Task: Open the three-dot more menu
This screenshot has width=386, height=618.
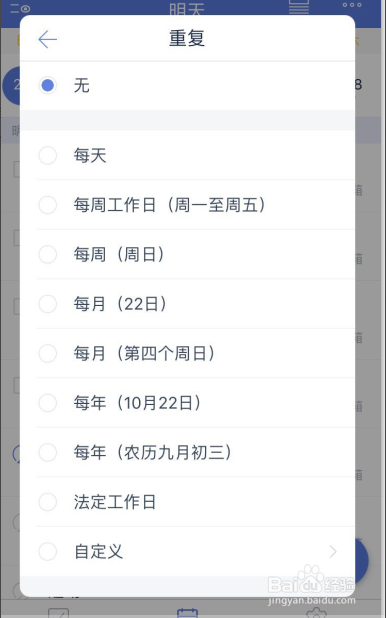Action: pyautogui.click(x=352, y=5)
